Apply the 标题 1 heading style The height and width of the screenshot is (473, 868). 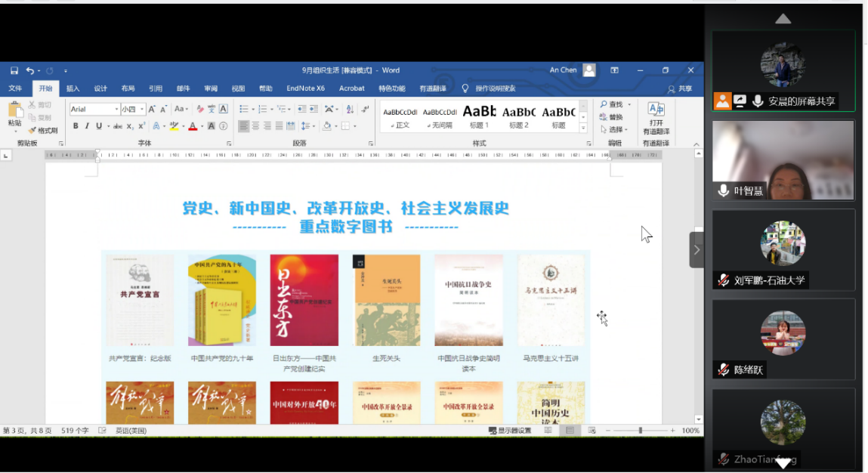(x=479, y=117)
